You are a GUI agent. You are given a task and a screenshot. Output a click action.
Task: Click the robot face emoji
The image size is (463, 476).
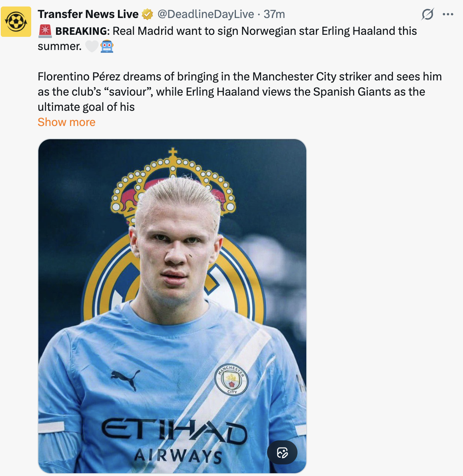(x=107, y=46)
